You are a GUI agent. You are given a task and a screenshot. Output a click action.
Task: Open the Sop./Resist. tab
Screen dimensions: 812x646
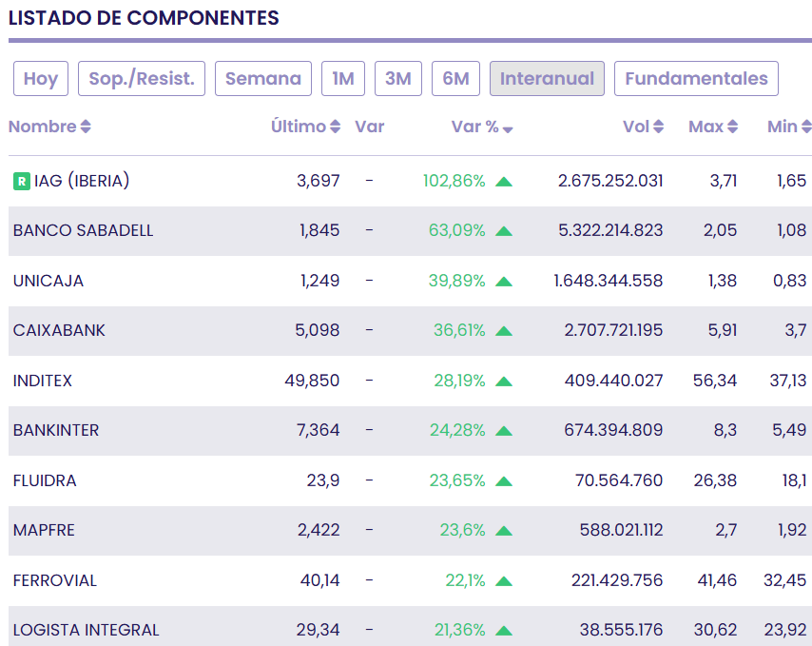pos(142,79)
